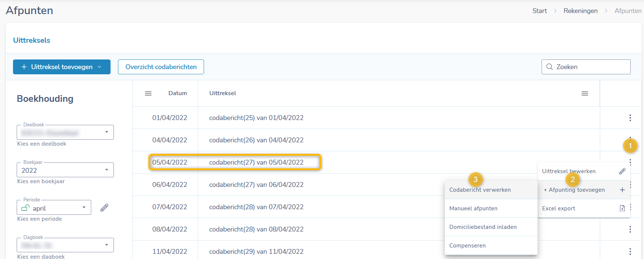Viewport: 644px width, 259px height.
Task: Click date cell 07/04/2022
Action: pyautogui.click(x=170, y=207)
